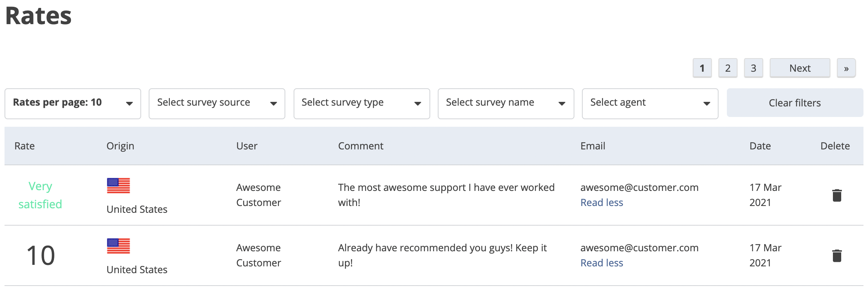Click the Very satisfied rating text

pos(40,195)
